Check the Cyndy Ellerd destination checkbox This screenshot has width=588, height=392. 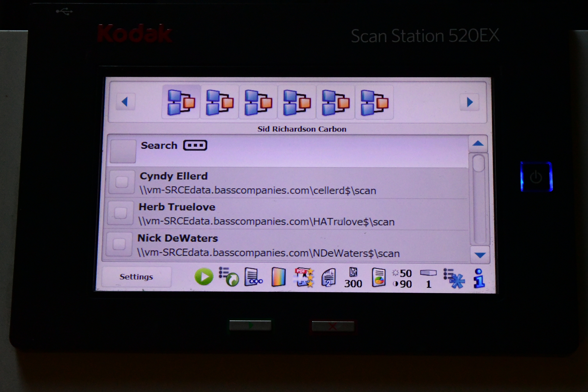pyautogui.click(x=122, y=181)
